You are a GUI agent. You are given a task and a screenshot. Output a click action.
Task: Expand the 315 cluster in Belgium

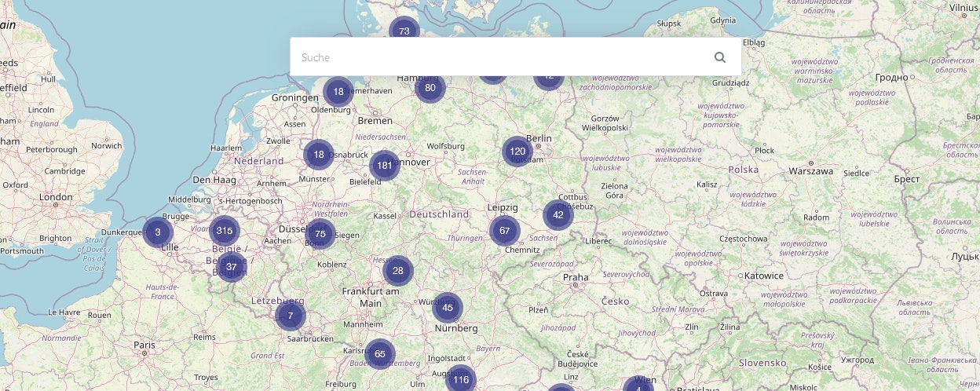pyautogui.click(x=225, y=231)
